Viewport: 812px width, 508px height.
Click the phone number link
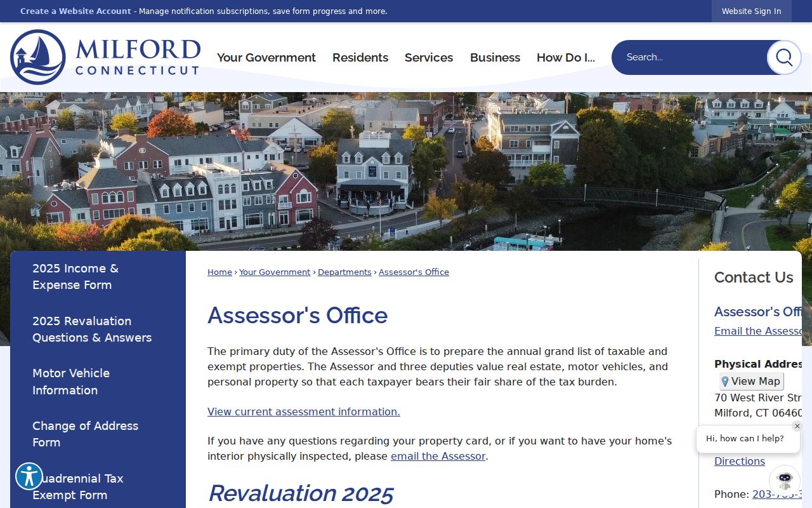pos(777,494)
